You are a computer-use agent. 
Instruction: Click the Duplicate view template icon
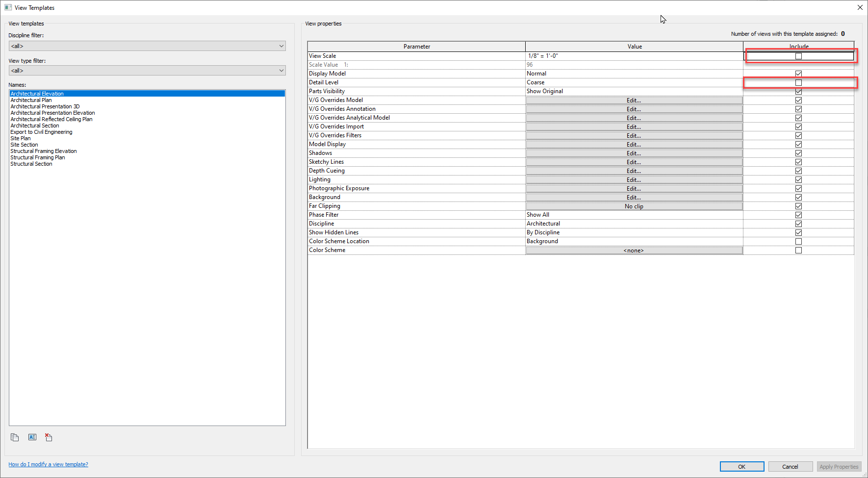(15, 437)
